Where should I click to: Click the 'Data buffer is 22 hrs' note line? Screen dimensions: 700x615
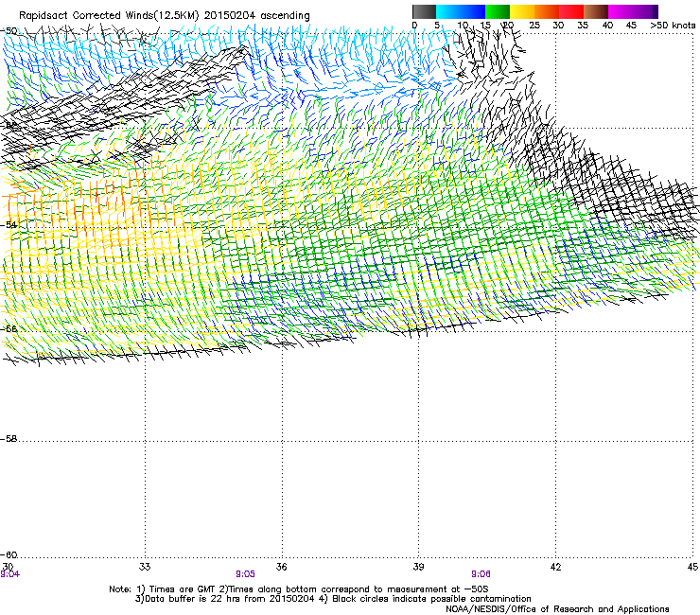point(333,599)
